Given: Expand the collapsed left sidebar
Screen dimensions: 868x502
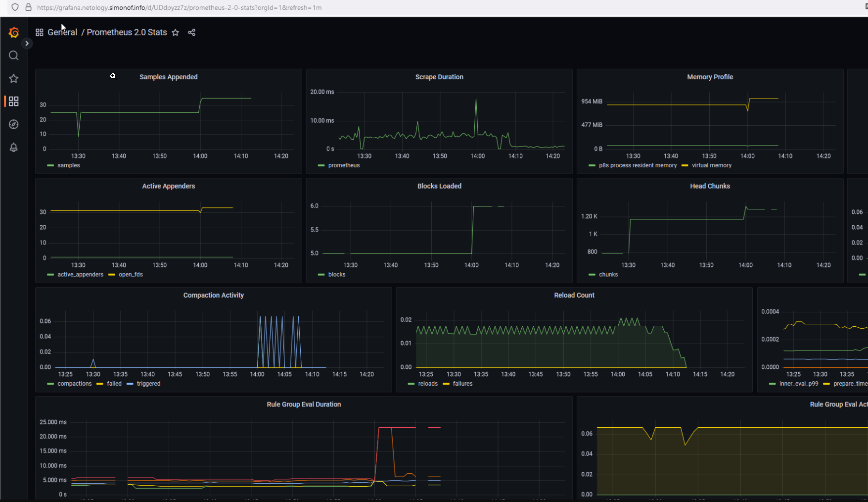Looking at the screenshot, I should coord(27,43).
